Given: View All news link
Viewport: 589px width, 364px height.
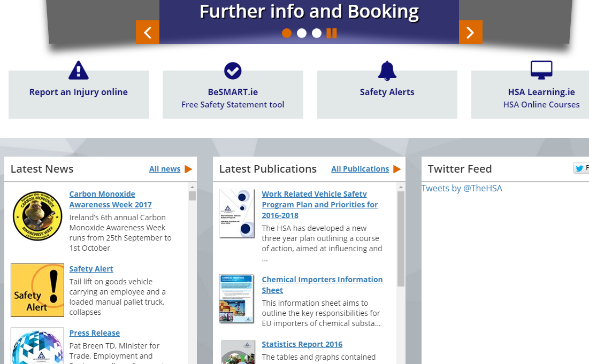Looking at the screenshot, I should (x=165, y=169).
